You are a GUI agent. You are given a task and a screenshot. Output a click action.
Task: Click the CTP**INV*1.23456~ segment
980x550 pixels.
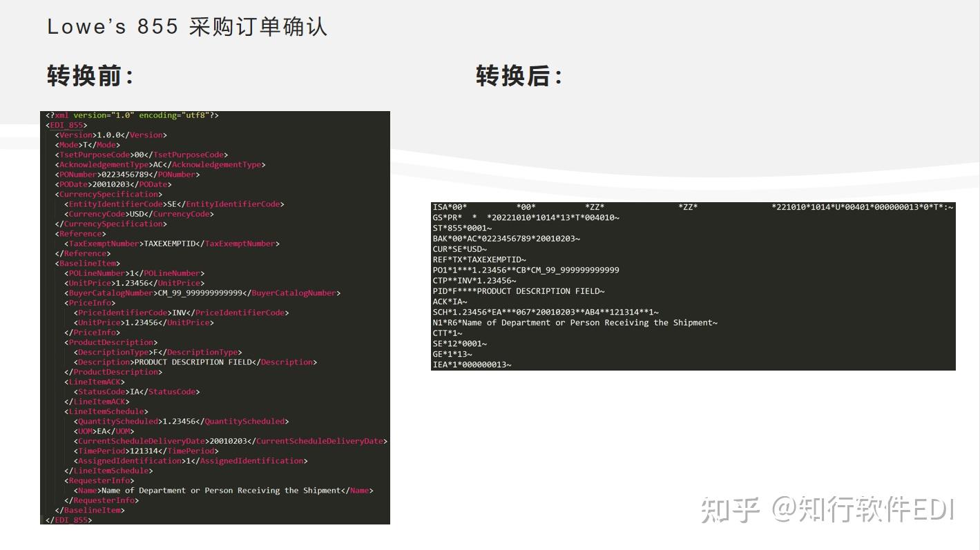[474, 281]
